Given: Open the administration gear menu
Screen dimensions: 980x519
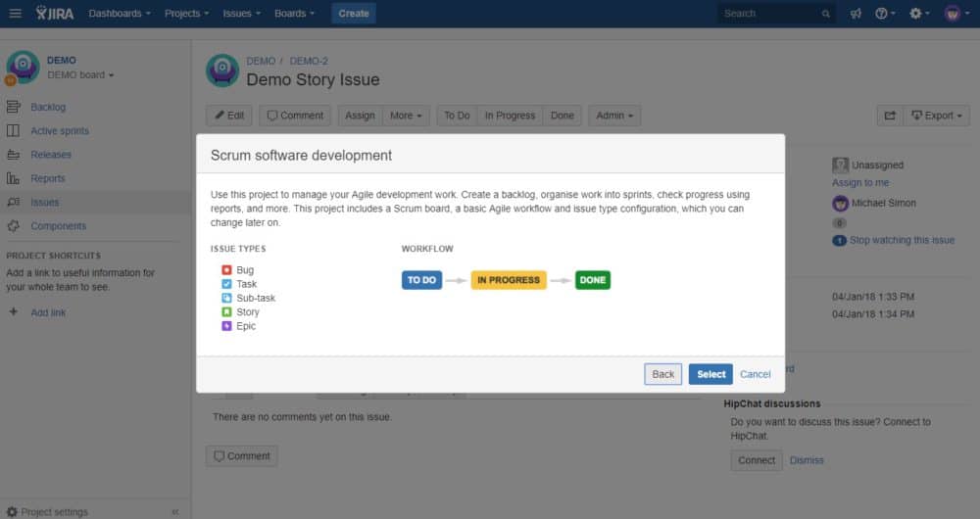Looking at the screenshot, I should (919, 13).
